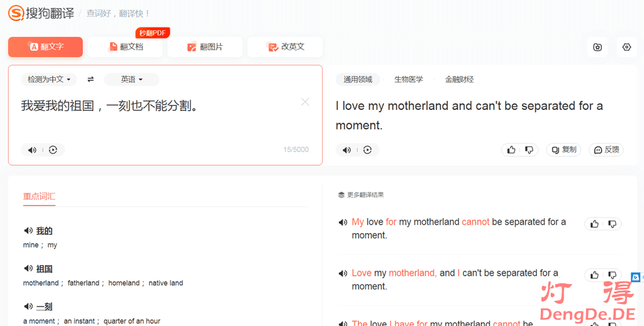644x326 pixels.
Task: Copy the translation with 复制 button
Action: coord(563,149)
